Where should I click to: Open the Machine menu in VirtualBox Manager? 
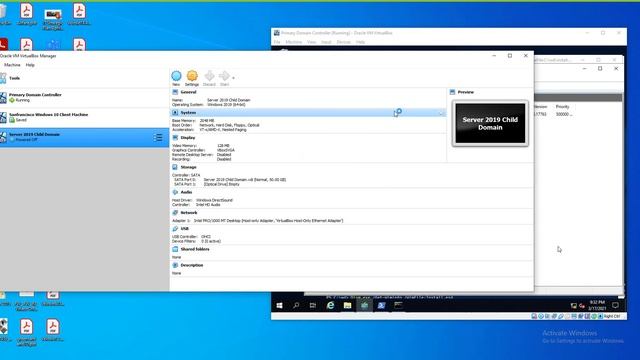[12, 65]
